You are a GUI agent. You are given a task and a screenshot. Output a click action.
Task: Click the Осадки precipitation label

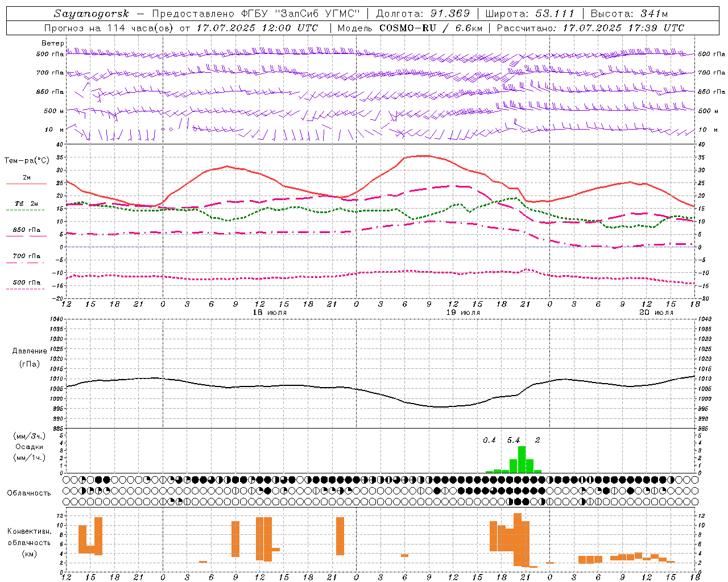click(x=30, y=447)
